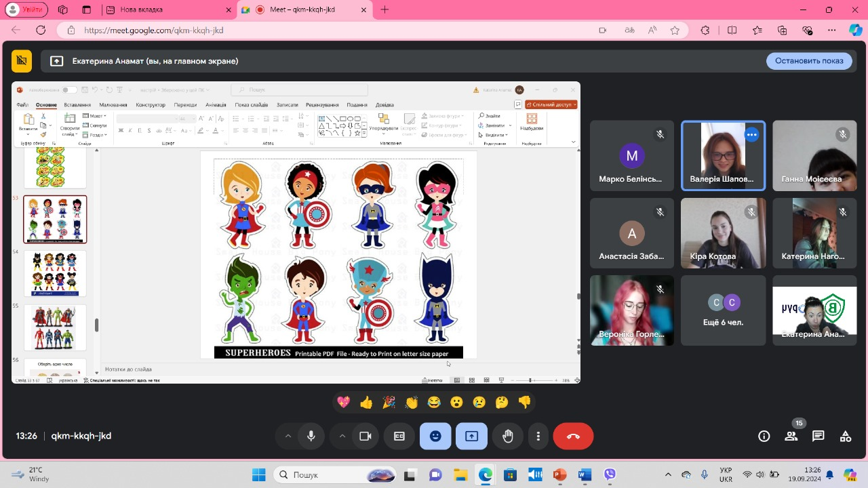Send the thumbs up reaction
868x488 pixels.
(366, 402)
